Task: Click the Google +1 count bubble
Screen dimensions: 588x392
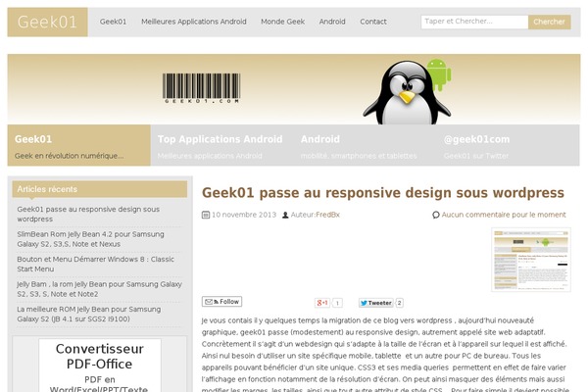Action: pyautogui.click(x=337, y=303)
